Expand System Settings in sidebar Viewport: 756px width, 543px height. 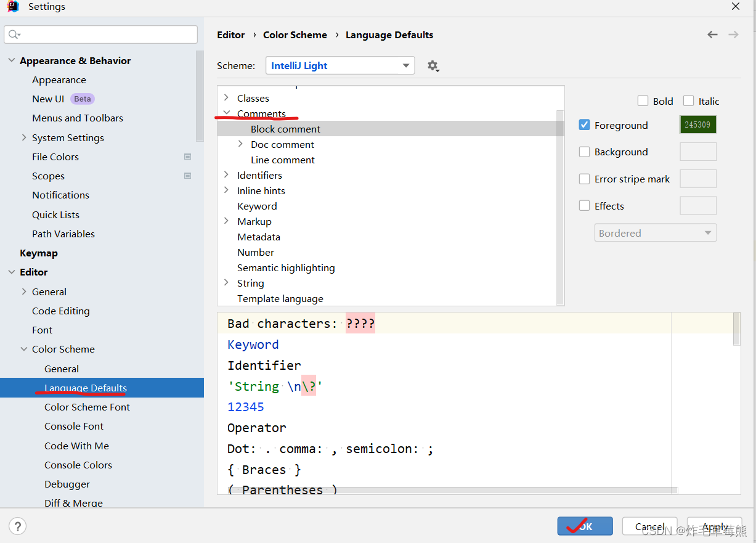(24, 137)
